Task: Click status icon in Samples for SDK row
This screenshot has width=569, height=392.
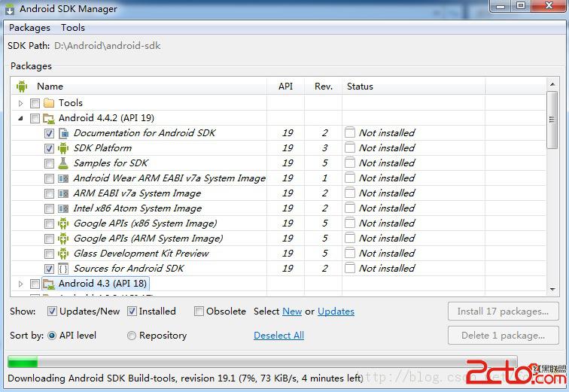Action: click(350, 163)
